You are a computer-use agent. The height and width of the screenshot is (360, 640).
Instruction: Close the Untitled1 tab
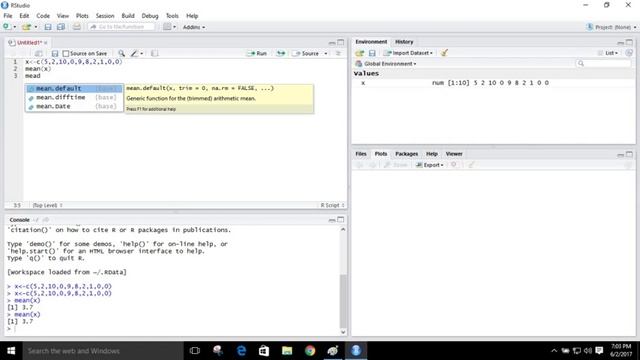(46, 42)
